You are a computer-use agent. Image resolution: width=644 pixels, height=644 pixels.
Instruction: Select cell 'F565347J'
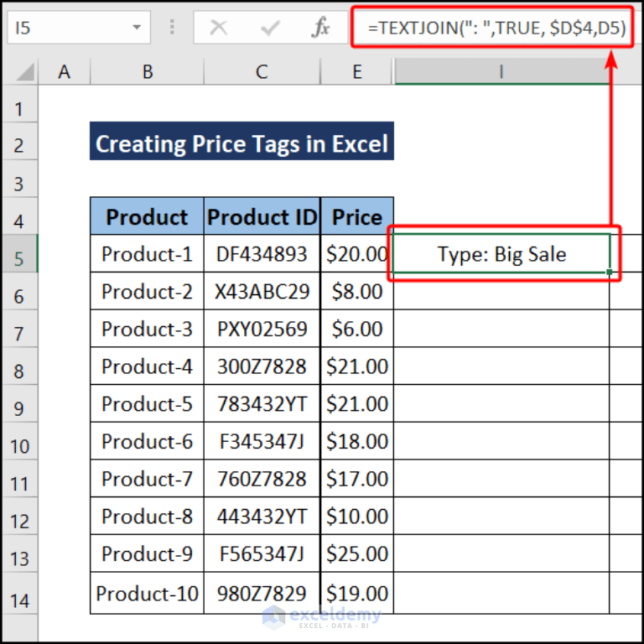[262, 553]
